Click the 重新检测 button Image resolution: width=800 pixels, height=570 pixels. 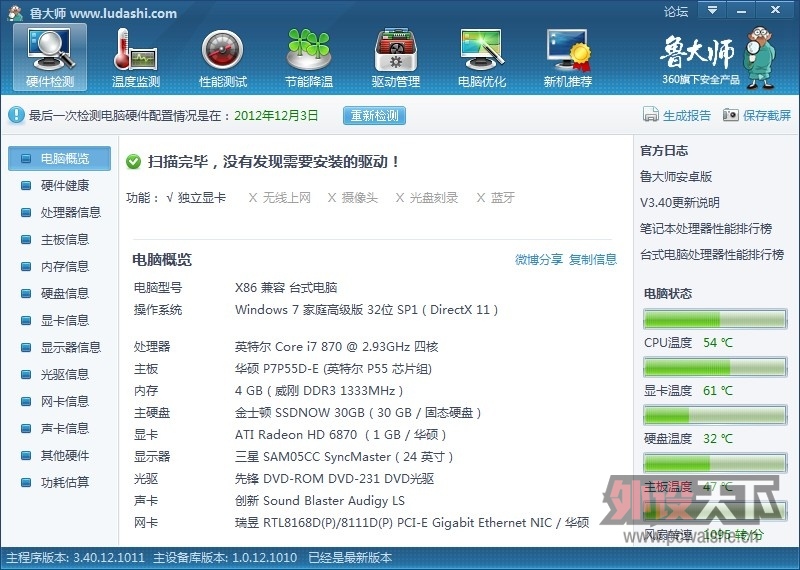[374, 115]
